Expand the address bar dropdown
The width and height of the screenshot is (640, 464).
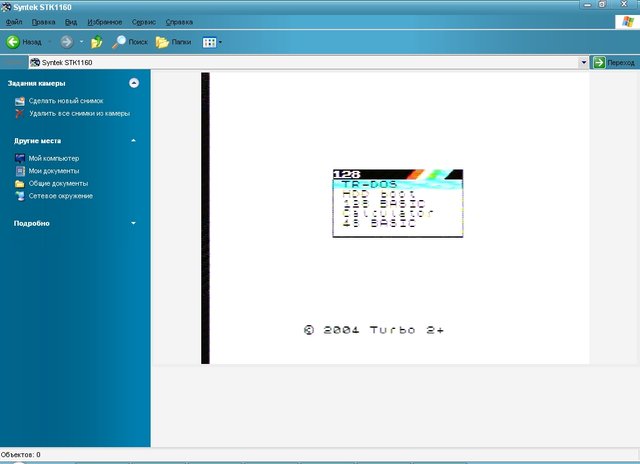click(584, 62)
